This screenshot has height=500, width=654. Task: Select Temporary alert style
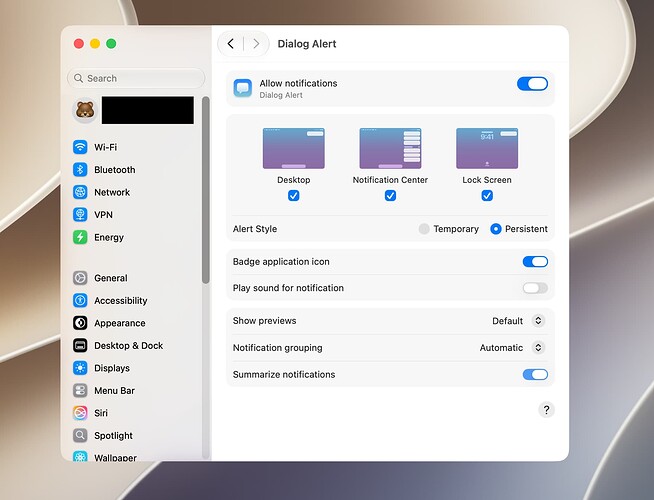pyautogui.click(x=424, y=229)
